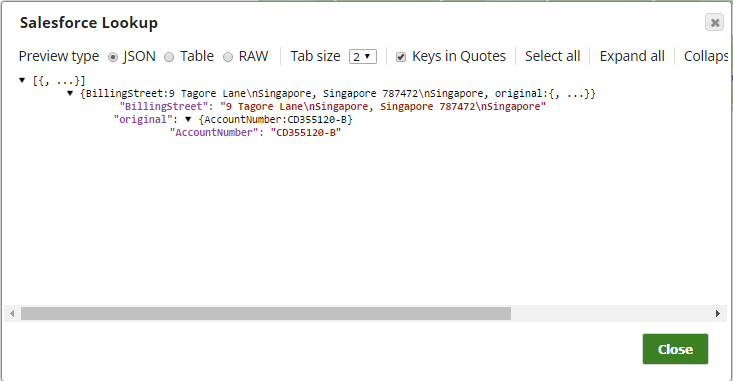Select the Table preview type radio button
The height and width of the screenshot is (381, 733).
[x=169, y=57]
